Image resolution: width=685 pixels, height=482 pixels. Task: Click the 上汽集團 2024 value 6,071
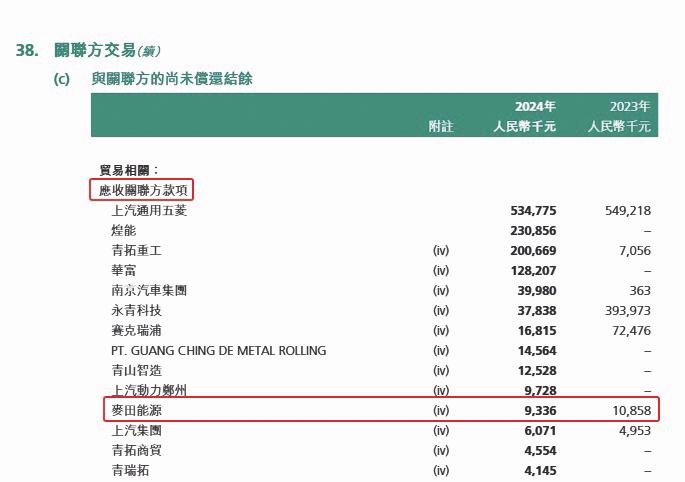tap(538, 431)
